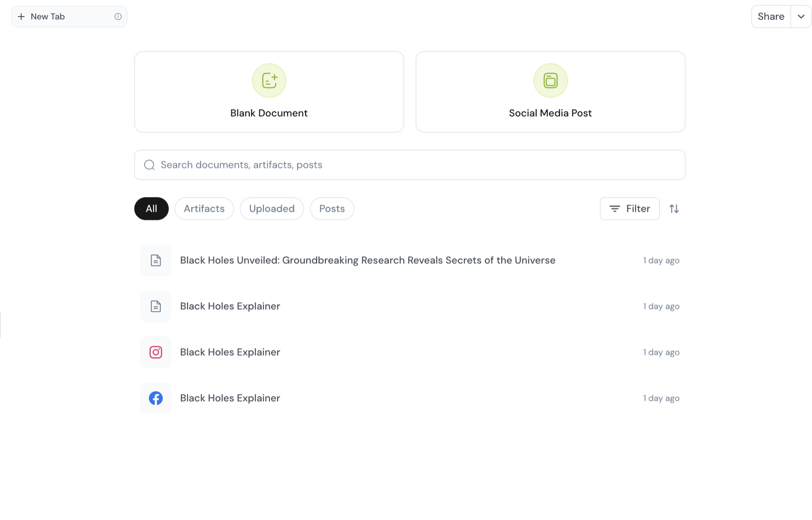Click '1 day ago' on Facebook post row
This screenshot has height=520, width=812.
[x=661, y=398]
